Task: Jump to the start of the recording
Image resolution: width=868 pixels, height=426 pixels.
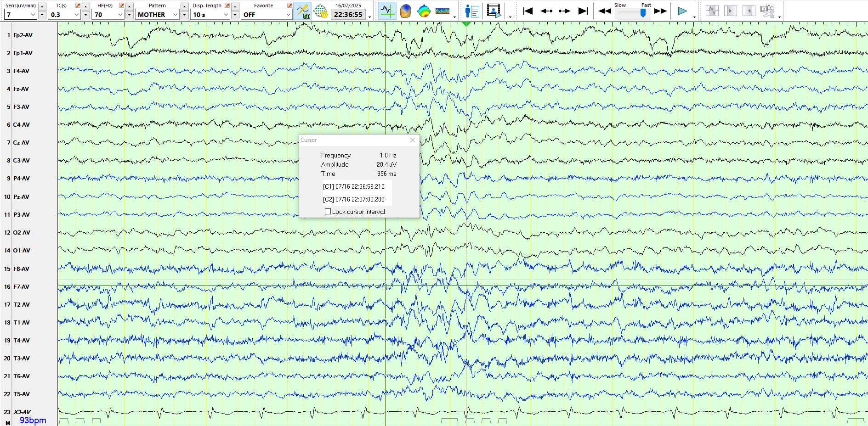Action: [x=528, y=11]
